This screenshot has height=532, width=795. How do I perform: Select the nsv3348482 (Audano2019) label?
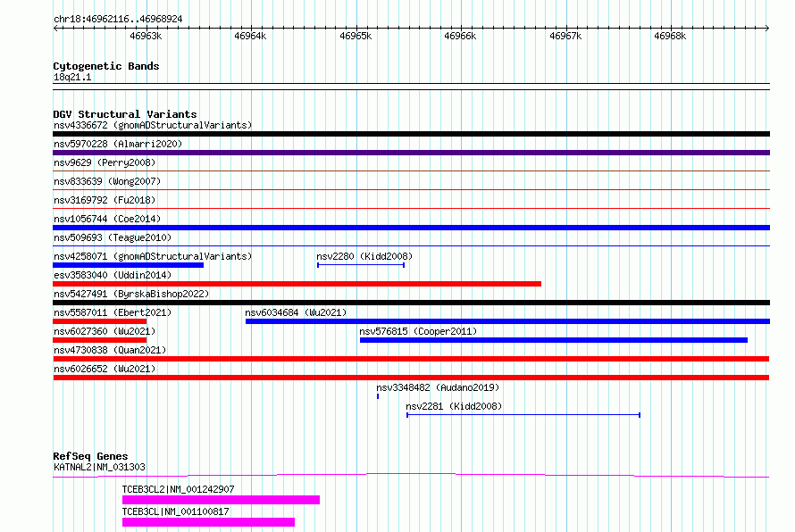pos(438,387)
